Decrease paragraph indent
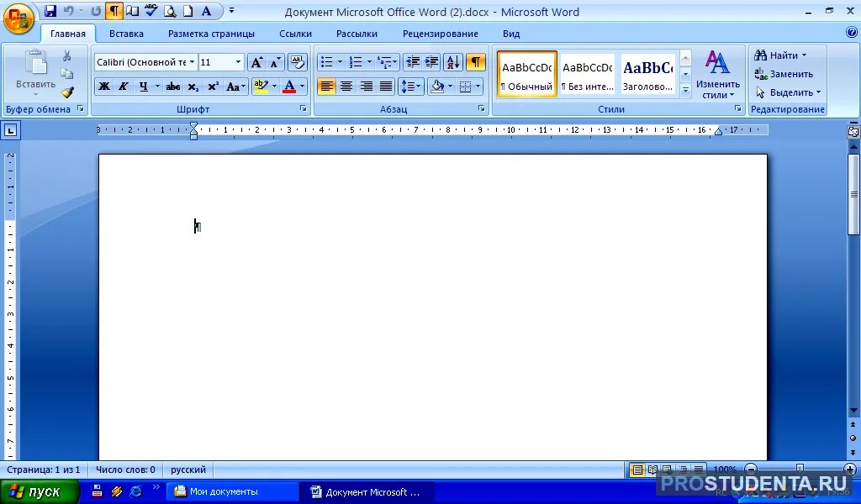 412,62
